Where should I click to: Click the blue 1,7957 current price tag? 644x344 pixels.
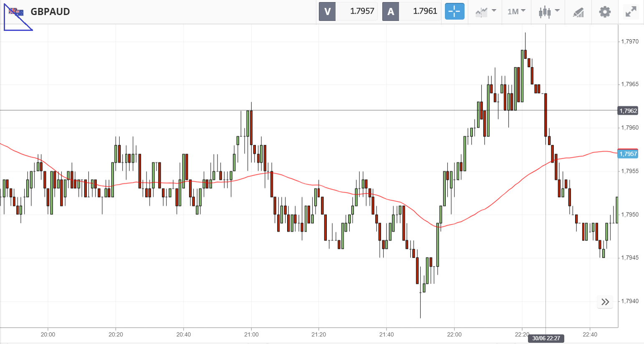628,154
